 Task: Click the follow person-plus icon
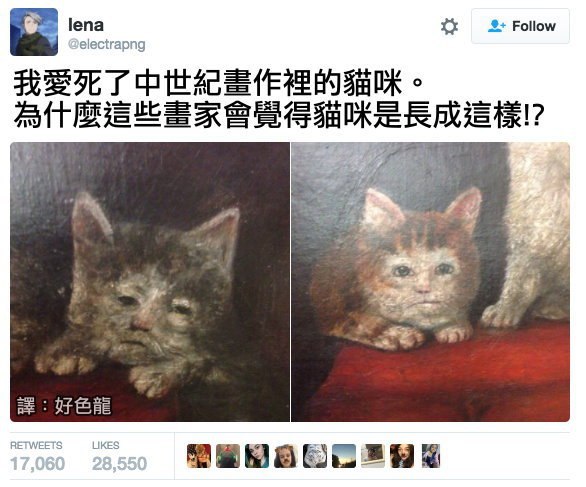497,26
